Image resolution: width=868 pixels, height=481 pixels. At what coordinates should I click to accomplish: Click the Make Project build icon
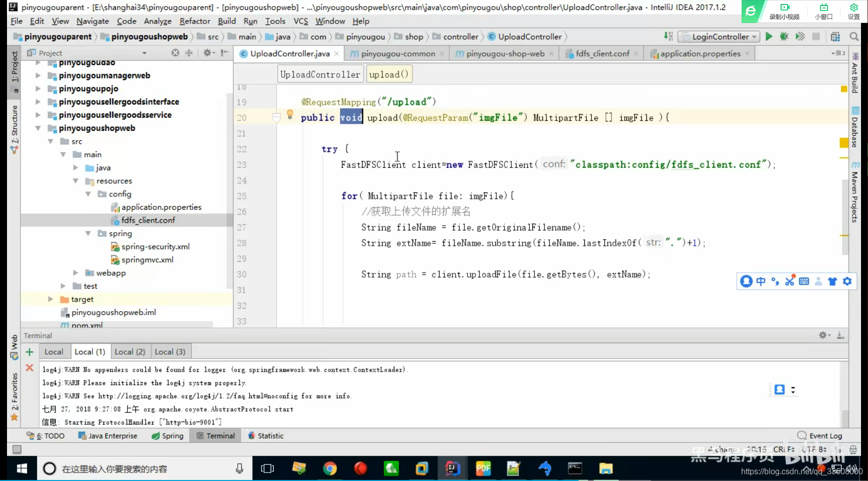pos(668,36)
